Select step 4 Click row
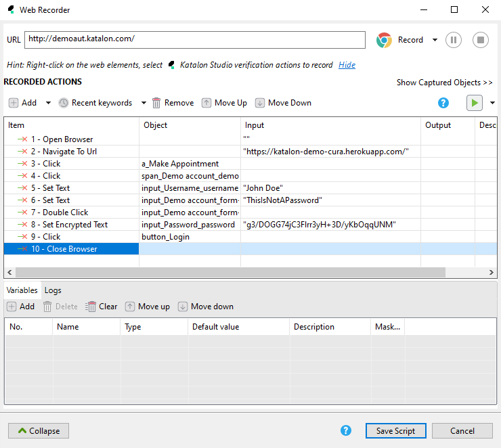This screenshot has width=501, height=448. coord(72,176)
